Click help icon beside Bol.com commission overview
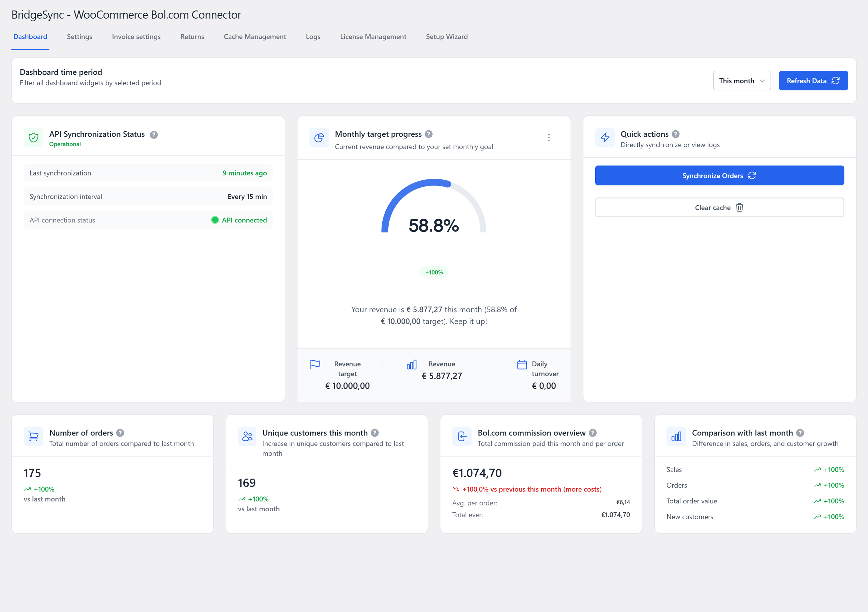 [x=593, y=433]
